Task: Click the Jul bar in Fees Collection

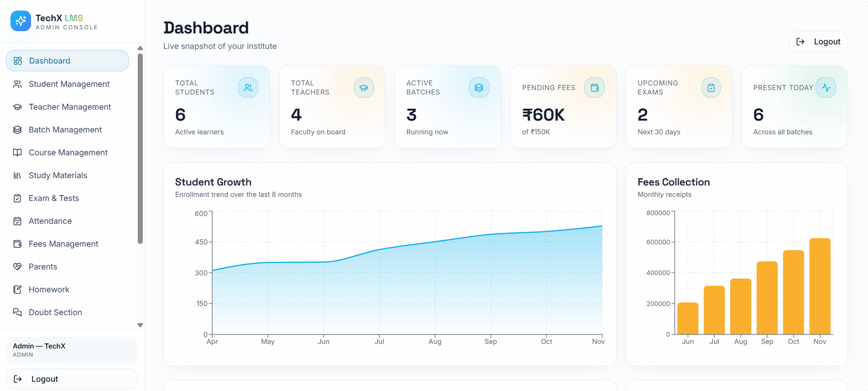Action: tap(714, 310)
